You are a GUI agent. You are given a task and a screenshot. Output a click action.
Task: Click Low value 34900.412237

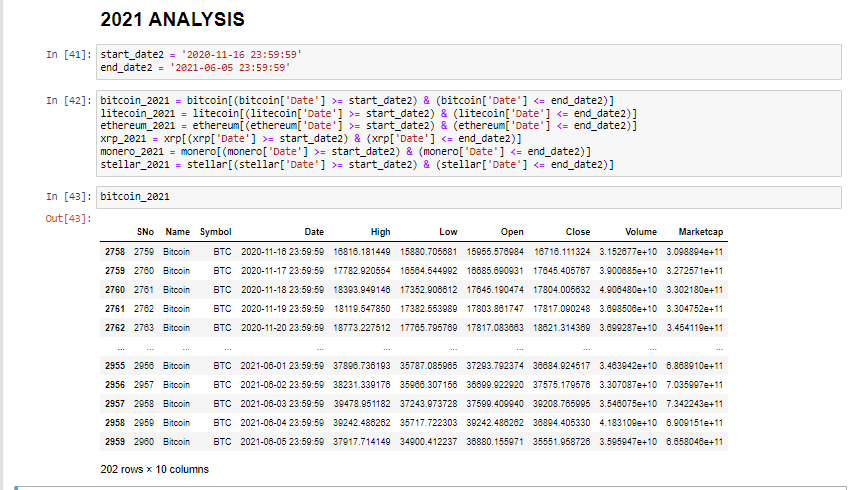(429, 442)
